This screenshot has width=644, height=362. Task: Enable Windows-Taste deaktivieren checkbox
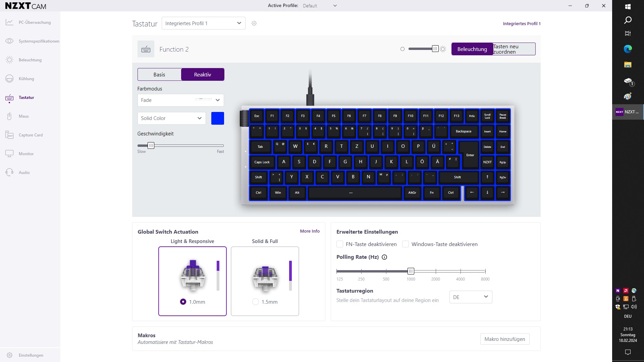tap(406, 244)
